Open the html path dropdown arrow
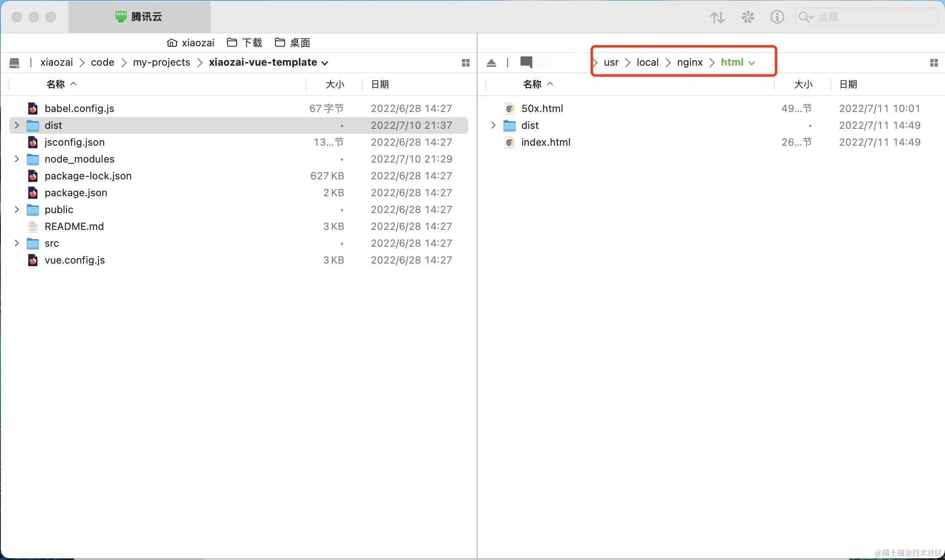The image size is (945, 560). tap(752, 63)
